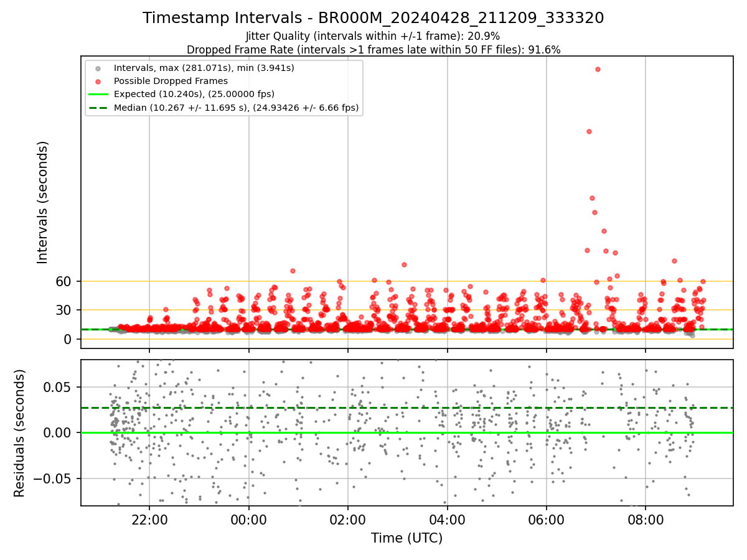Screen dimensions: 747x560
Task: Click legend entry 'Expected (10.240s), (25.00000 fps)'
Action: click(x=194, y=94)
